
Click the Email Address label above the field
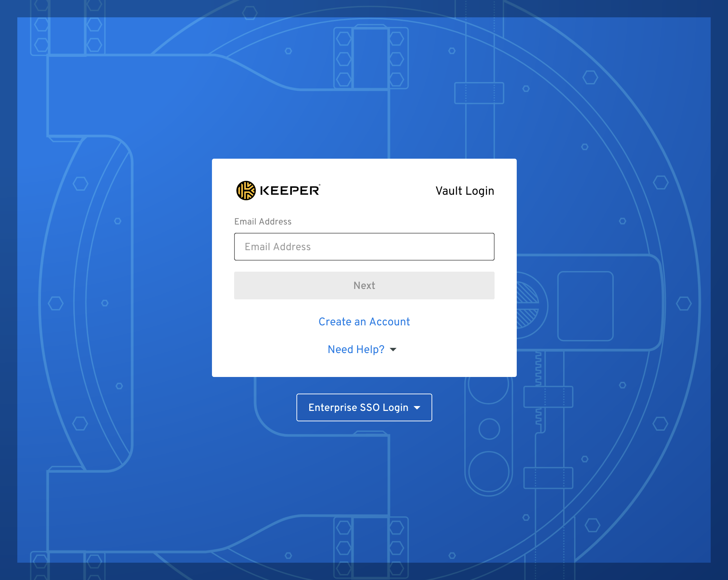263,221
